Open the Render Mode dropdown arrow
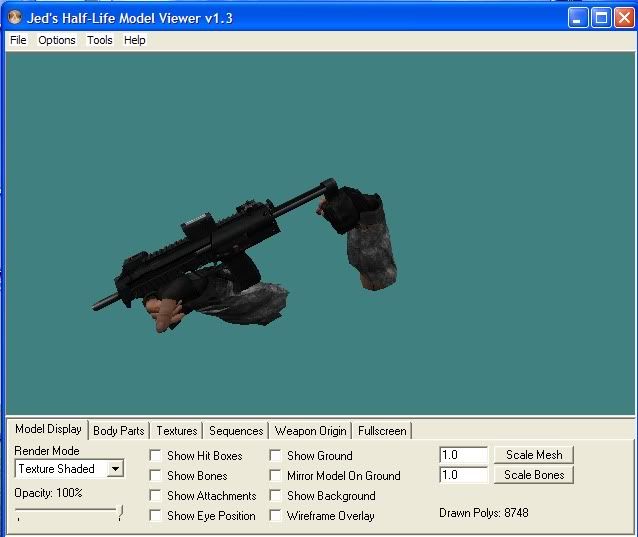 (115, 469)
